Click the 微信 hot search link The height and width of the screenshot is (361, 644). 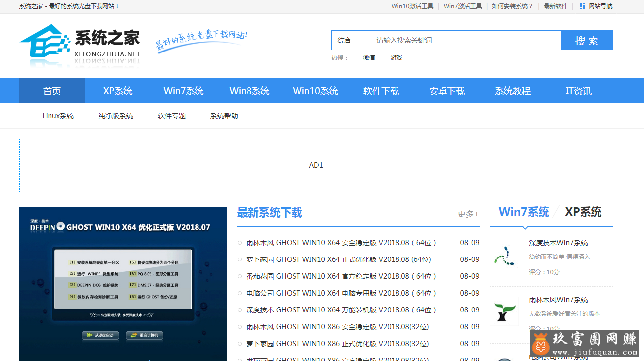(369, 57)
